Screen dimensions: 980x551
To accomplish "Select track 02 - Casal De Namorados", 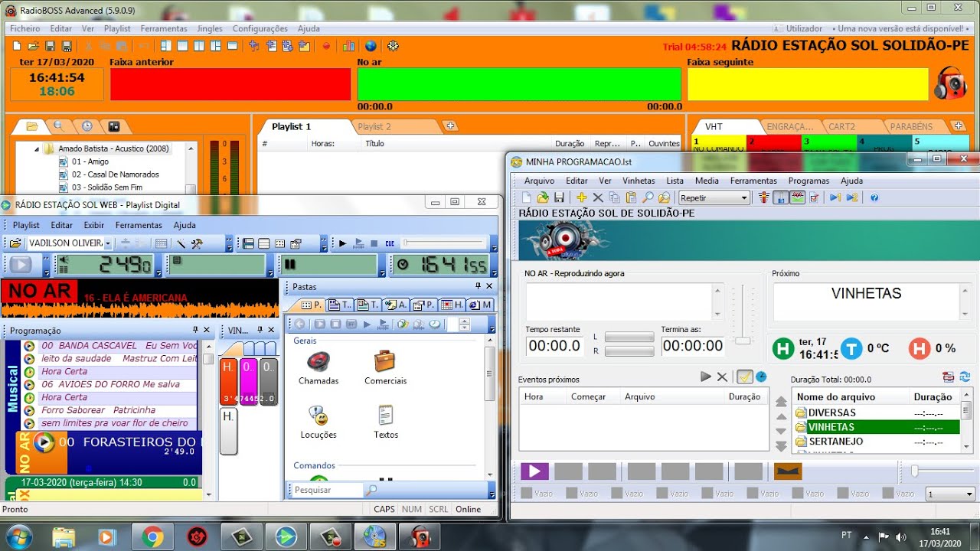I will [115, 174].
